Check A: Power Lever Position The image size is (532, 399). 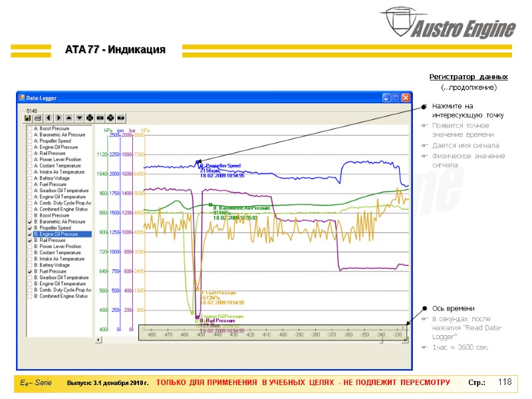click(30, 160)
